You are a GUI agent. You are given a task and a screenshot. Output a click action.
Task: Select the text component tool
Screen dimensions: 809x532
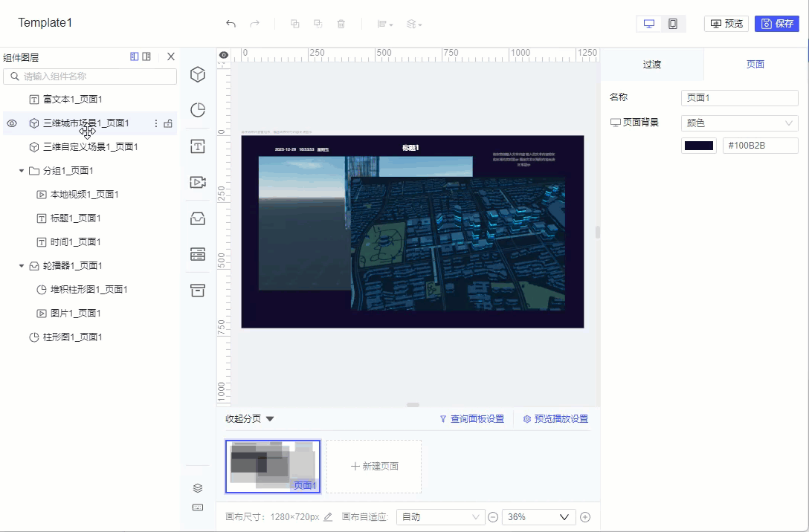(x=197, y=146)
